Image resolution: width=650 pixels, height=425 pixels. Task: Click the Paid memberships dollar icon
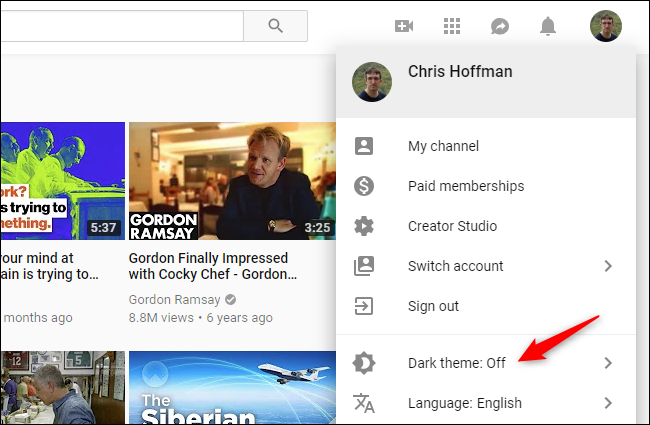pos(364,186)
